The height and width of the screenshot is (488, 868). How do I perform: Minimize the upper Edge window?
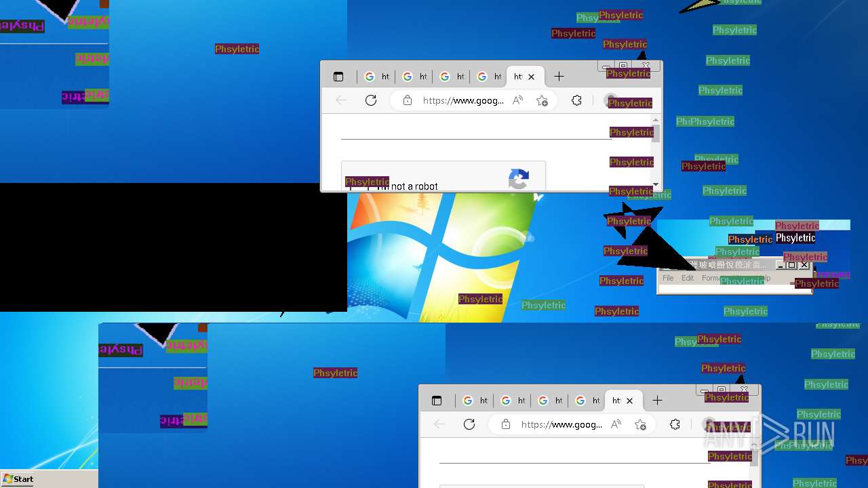pos(606,66)
